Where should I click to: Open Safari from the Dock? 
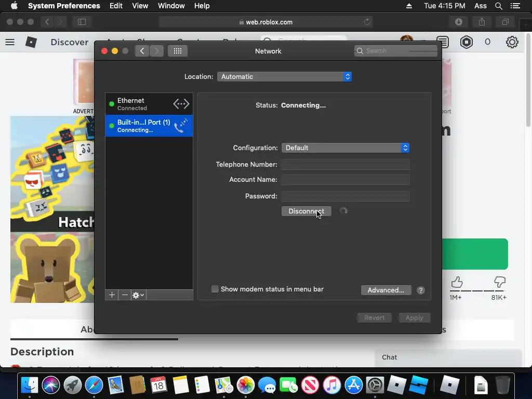coord(94,385)
